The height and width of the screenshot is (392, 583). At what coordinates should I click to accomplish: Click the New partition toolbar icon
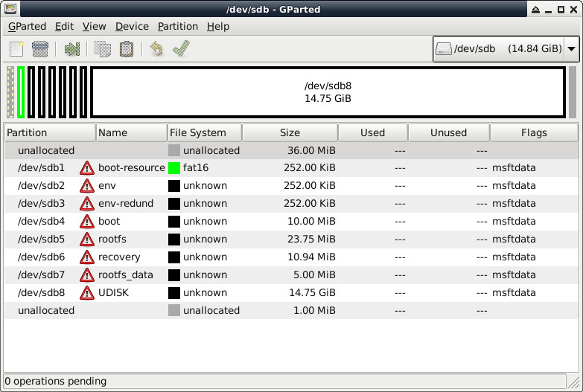[16, 49]
